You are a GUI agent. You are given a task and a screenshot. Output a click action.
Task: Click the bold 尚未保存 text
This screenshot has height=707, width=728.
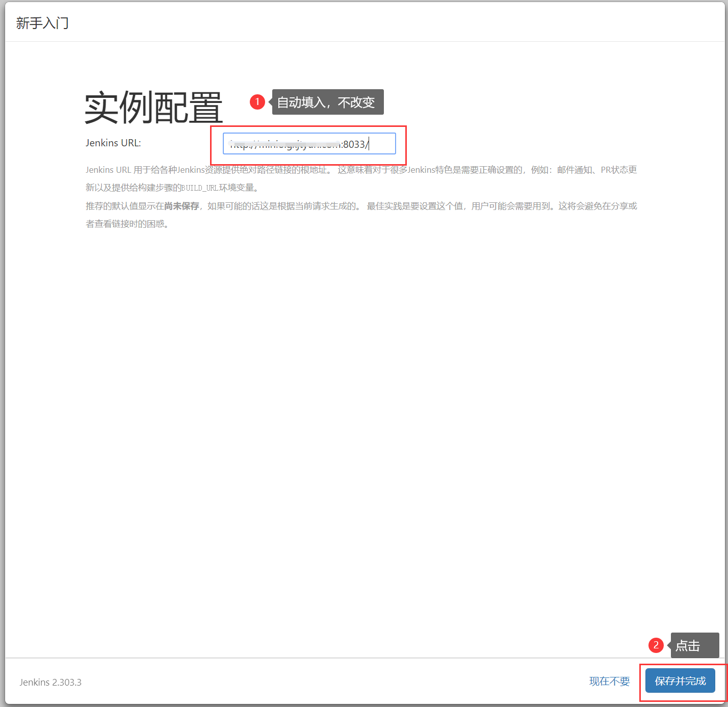coord(181,206)
